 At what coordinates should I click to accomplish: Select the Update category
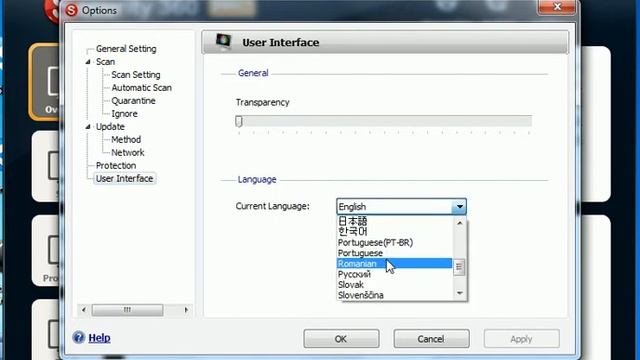click(x=110, y=127)
